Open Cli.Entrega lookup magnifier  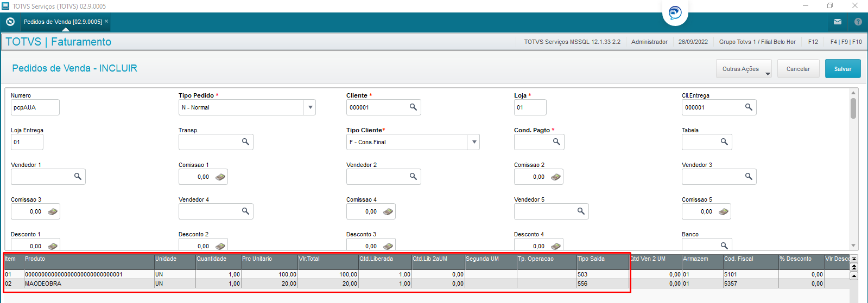click(749, 107)
